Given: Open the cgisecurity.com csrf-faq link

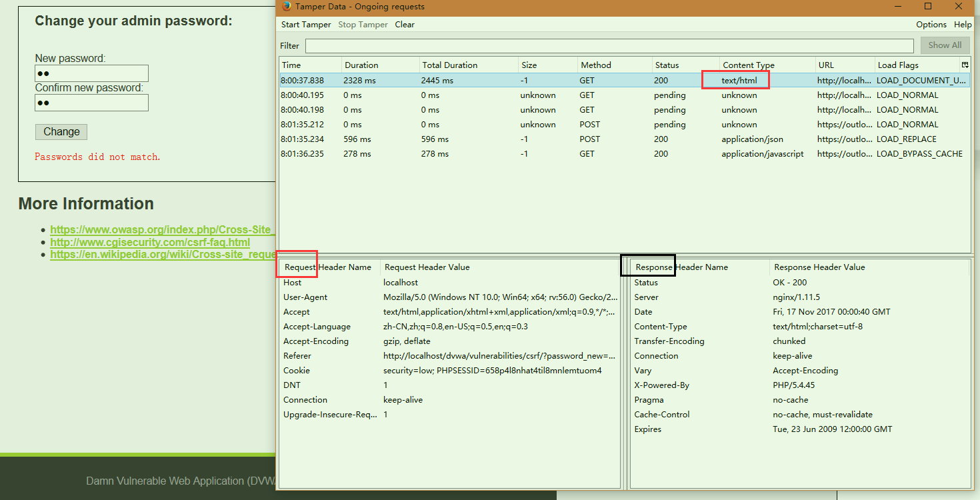Looking at the screenshot, I should (150, 243).
